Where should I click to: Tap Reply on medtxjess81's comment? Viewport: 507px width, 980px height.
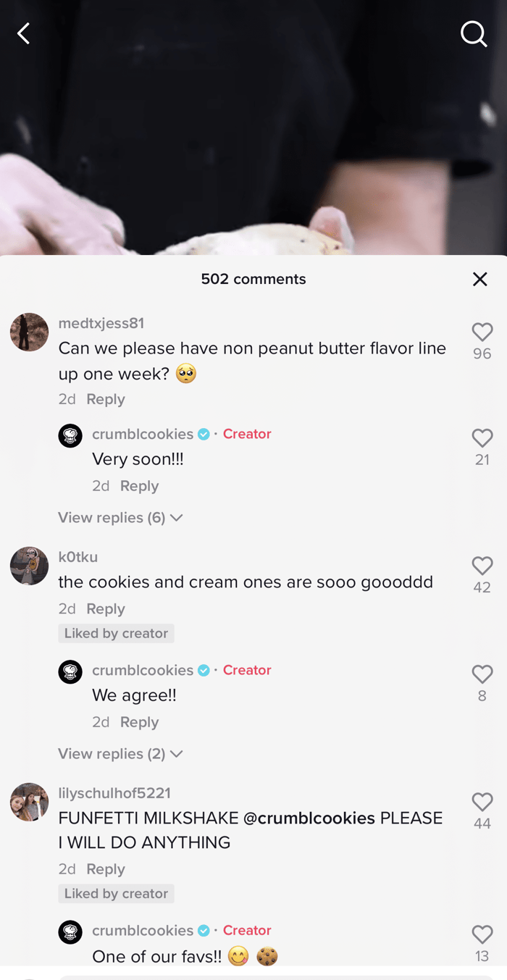(x=106, y=399)
